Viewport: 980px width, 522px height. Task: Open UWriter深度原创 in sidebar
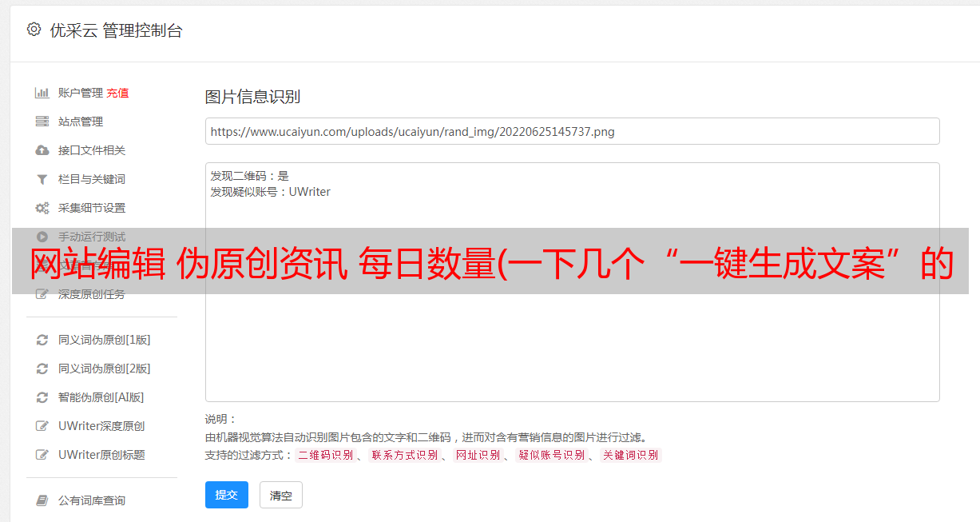(101, 426)
